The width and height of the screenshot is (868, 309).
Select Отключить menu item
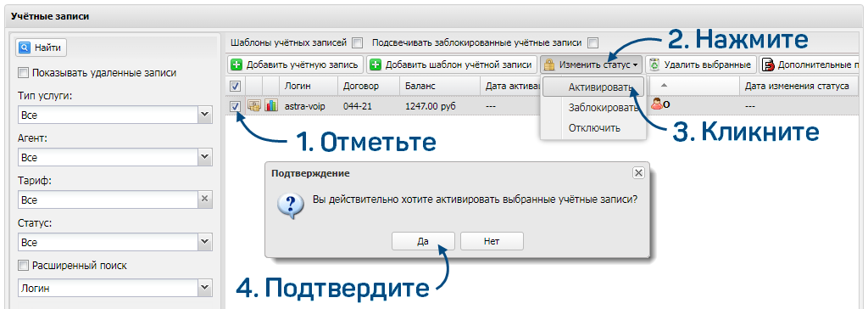(593, 128)
